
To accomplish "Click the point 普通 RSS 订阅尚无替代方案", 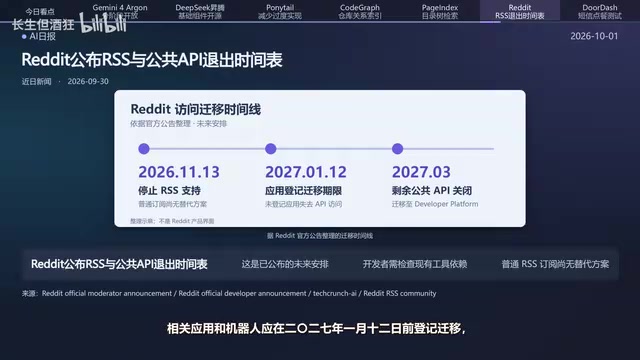I will [x=555, y=264].
